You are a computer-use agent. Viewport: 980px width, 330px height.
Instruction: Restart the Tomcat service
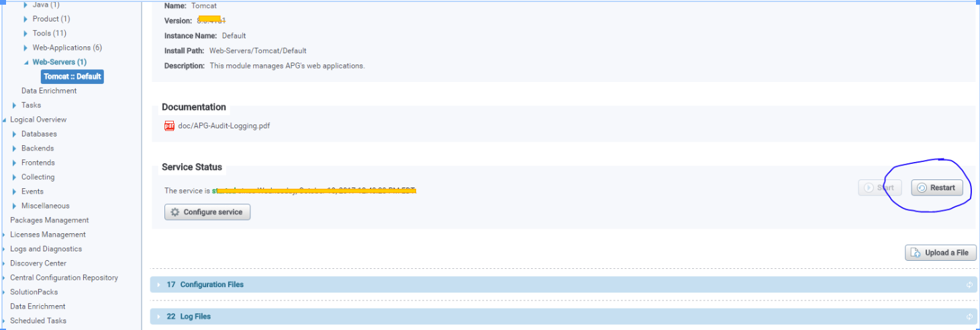click(x=936, y=188)
